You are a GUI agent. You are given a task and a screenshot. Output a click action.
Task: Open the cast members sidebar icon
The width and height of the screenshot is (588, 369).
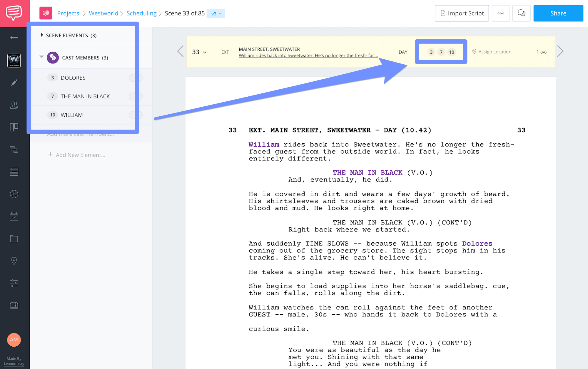[x=14, y=105]
